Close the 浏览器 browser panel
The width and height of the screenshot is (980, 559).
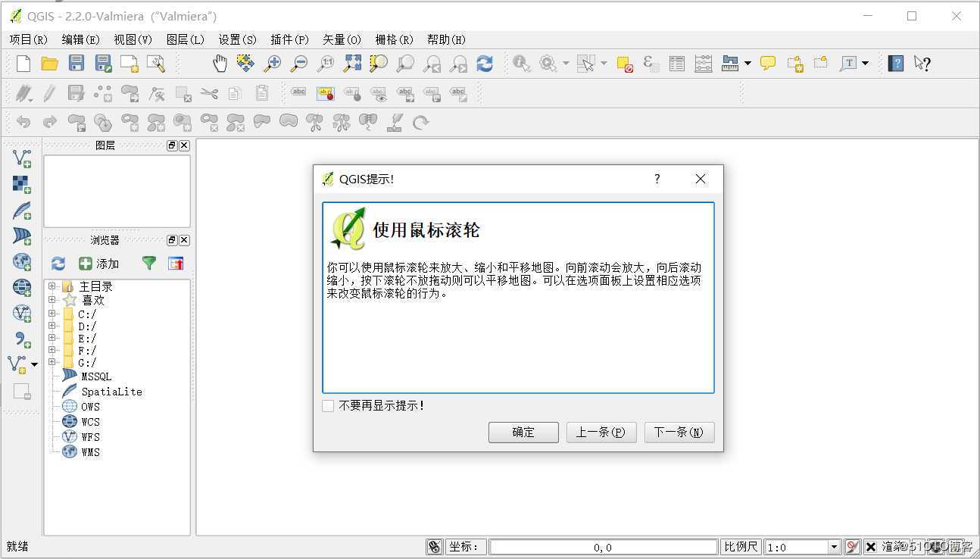(184, 240)
